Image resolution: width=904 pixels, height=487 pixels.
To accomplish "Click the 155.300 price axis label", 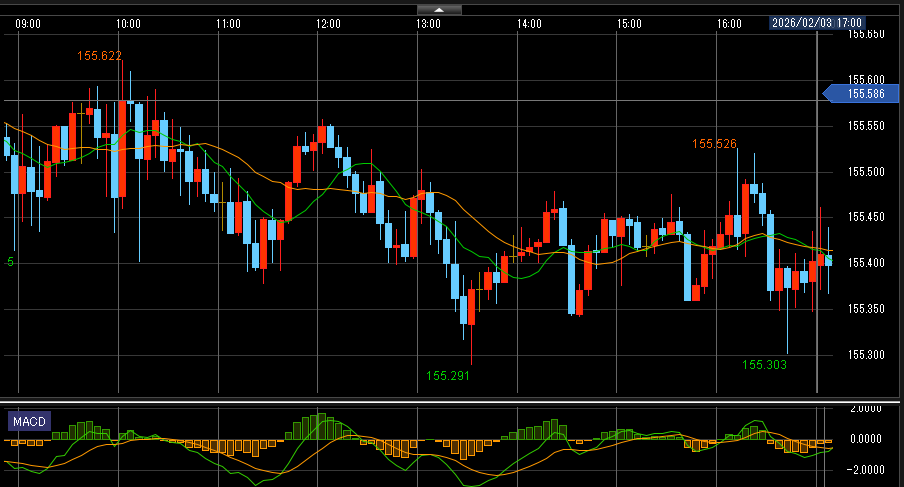I will (866, 355).
